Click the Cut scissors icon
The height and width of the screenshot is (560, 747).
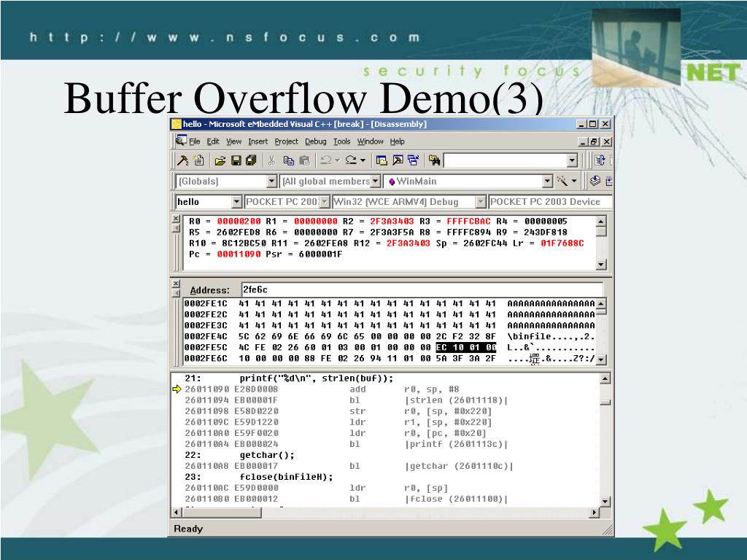(x=271, y=160)
